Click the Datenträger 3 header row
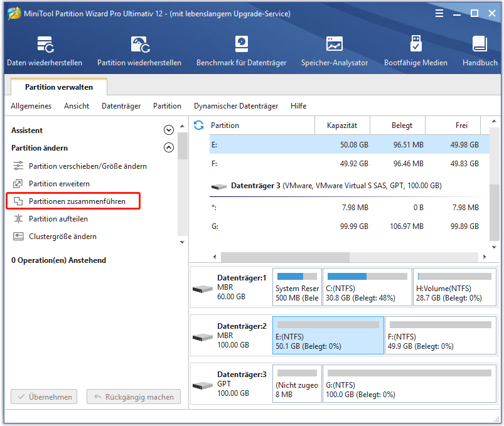This screenshot has height=426, width=504. [350, 186]
